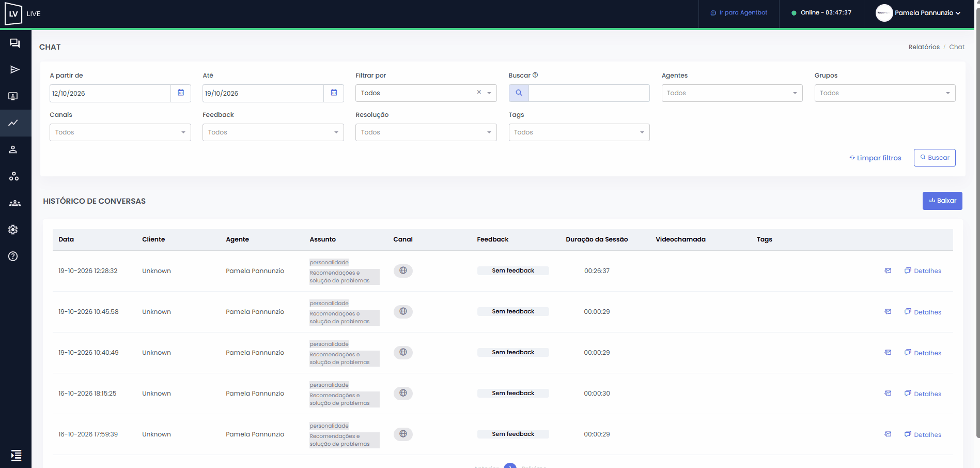The width and height of the screenshot is (980, 468).
Task: Click 'Sem feedback' badge in 19-10-2026 12:28:32 row
Action: [x=513, y=270]
